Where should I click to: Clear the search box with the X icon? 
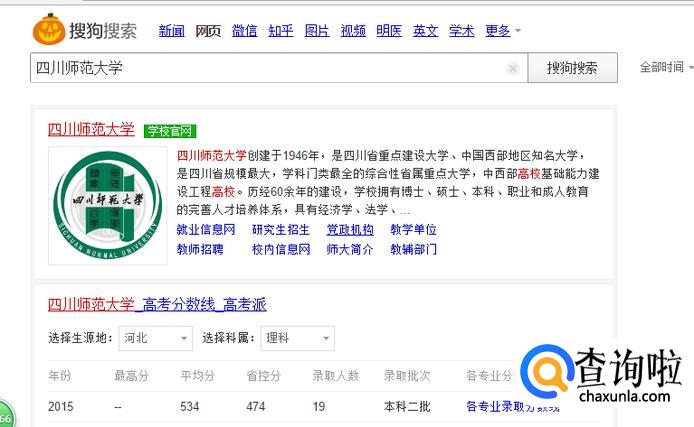513,68
